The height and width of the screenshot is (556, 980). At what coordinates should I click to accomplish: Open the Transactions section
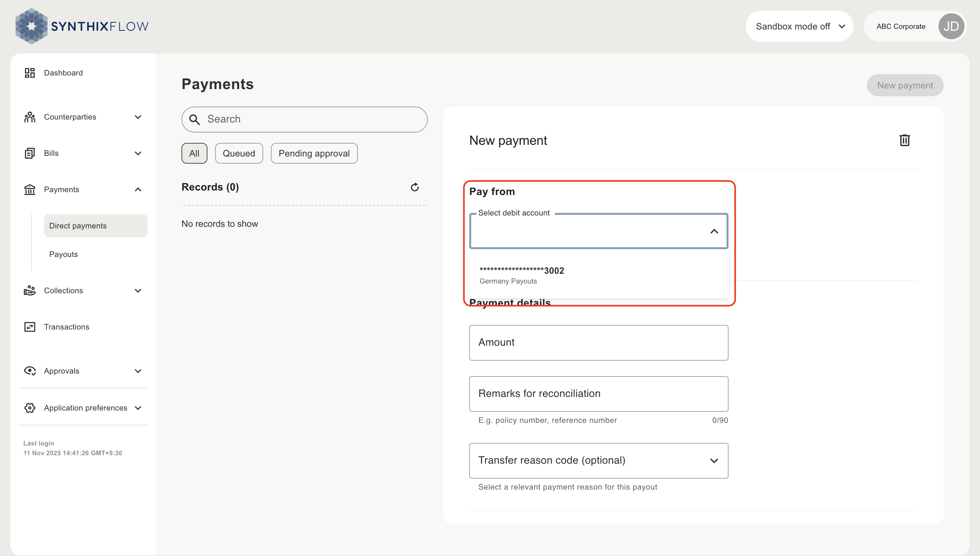click(66, 327)
